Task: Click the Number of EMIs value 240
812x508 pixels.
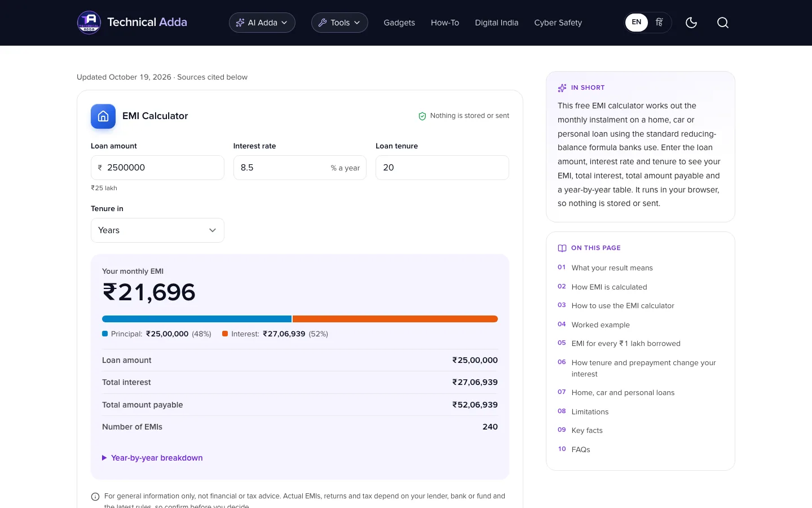Action: (490, 427)
